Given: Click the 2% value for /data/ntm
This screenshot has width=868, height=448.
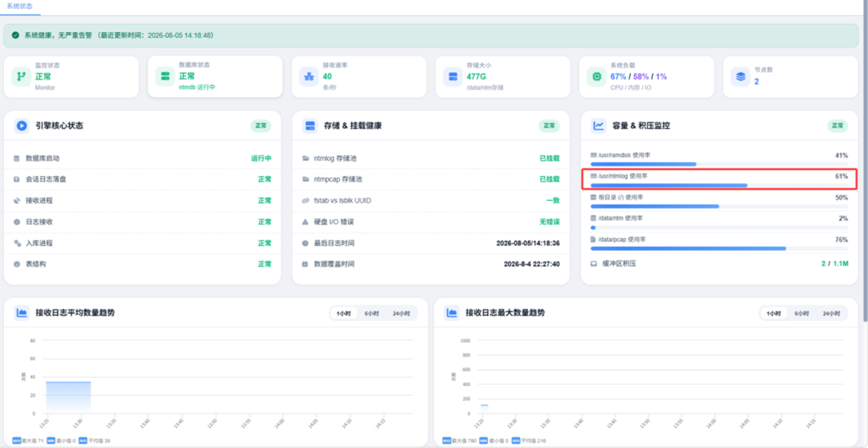Looking at the screenshot, I should pos(843,218).
